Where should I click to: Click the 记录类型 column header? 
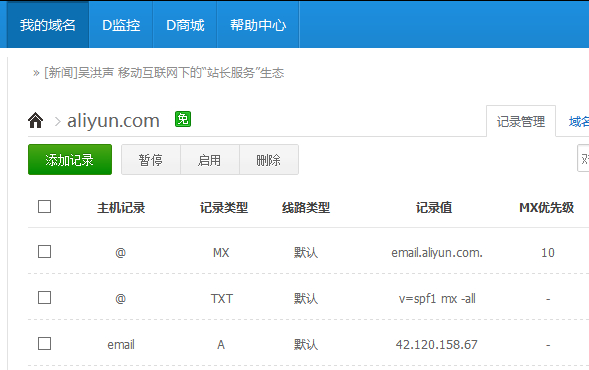tap(224, 207)
